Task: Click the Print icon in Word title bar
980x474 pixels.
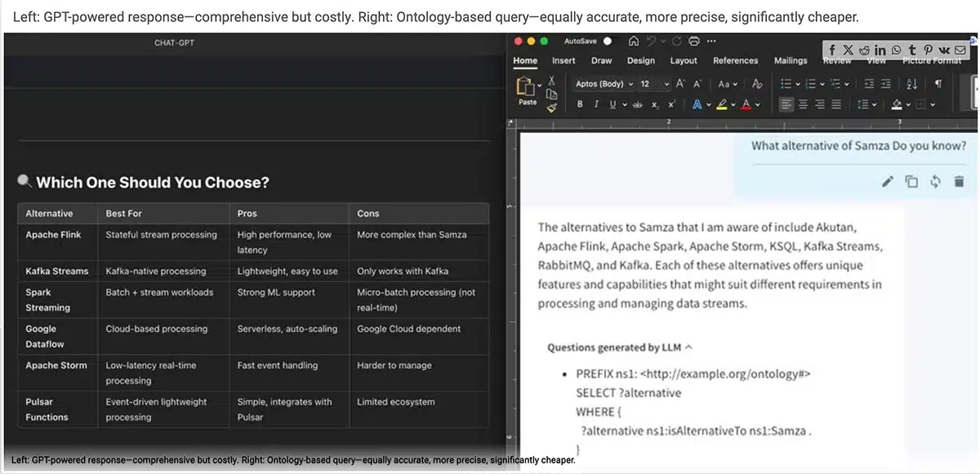Action: pyautogui.click(x=693, y=41)
